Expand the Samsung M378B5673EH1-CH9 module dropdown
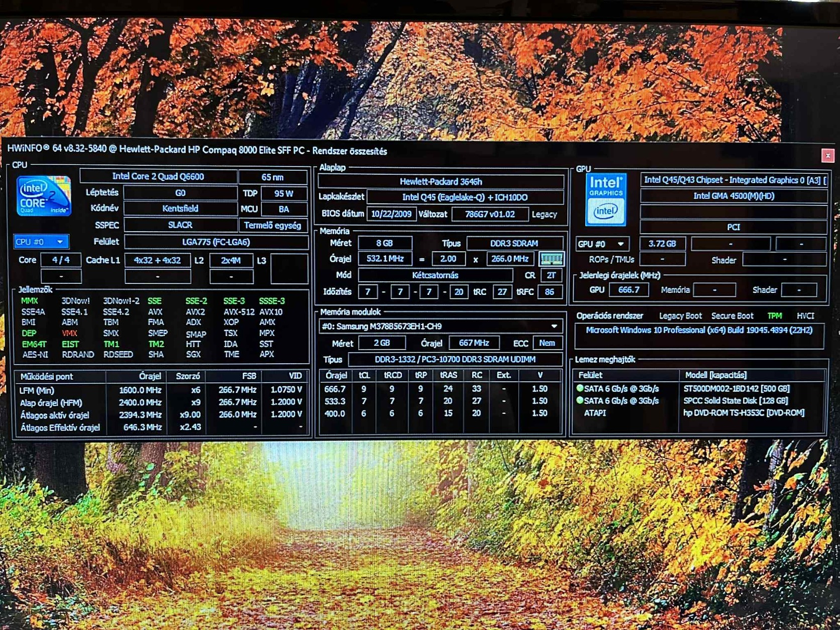 click(x=441, y=326)
